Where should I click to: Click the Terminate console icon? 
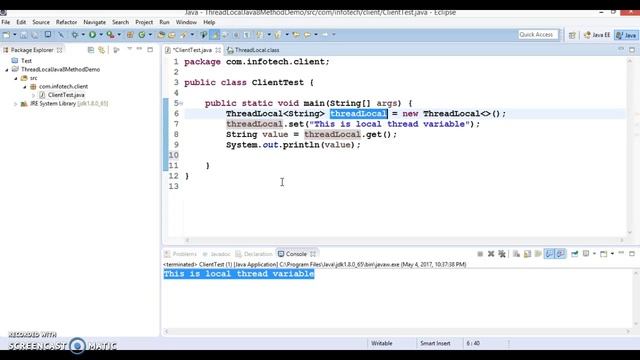click(x=480, y=254)
